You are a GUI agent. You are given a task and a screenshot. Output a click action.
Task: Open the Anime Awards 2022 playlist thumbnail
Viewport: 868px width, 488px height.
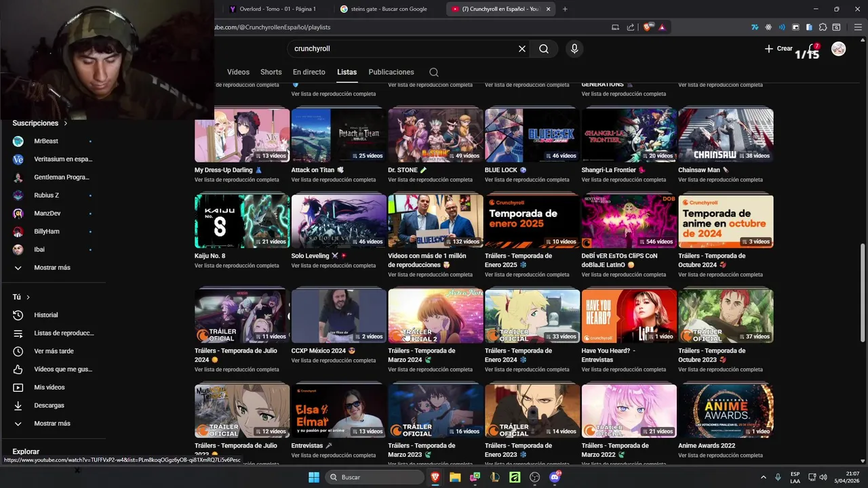pyautogui.click(x=726, y=411)
